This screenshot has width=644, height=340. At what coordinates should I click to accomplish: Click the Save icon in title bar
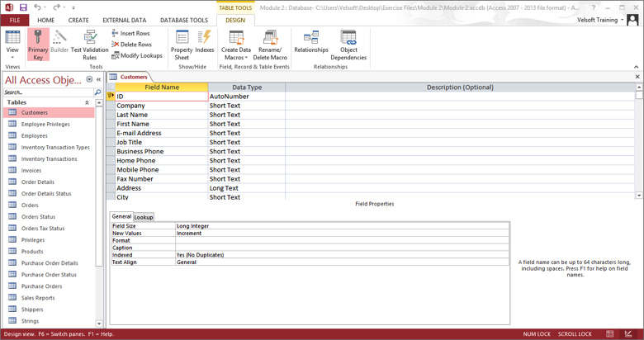(23, 7)
